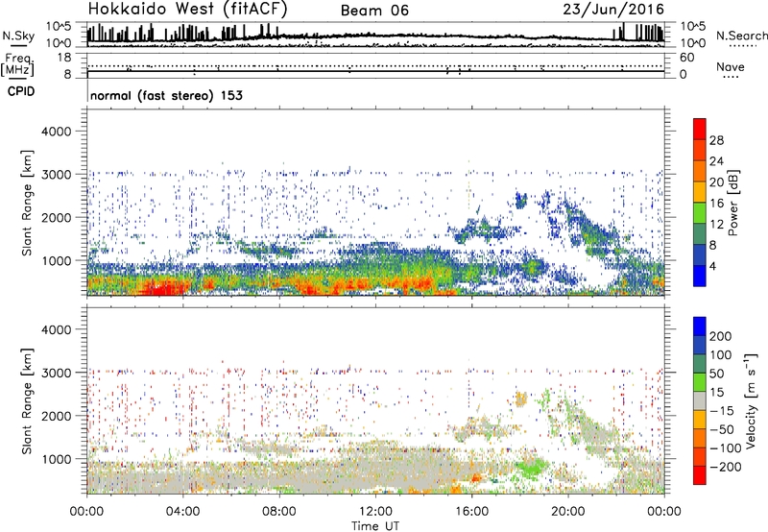Click the '-50' velocity colorbar label
Viewport: 768px width, 532px height.
(722, 429)
